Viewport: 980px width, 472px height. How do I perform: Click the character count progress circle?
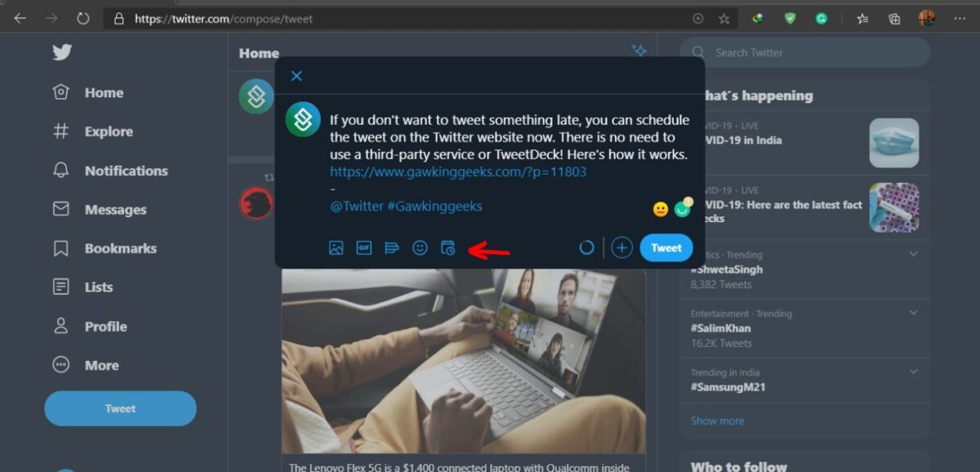586,247
